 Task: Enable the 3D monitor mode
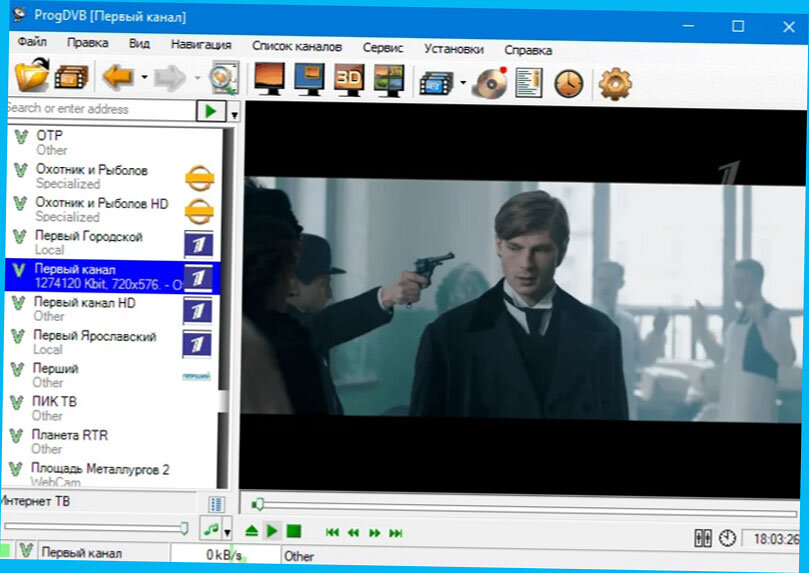point(349,80)
